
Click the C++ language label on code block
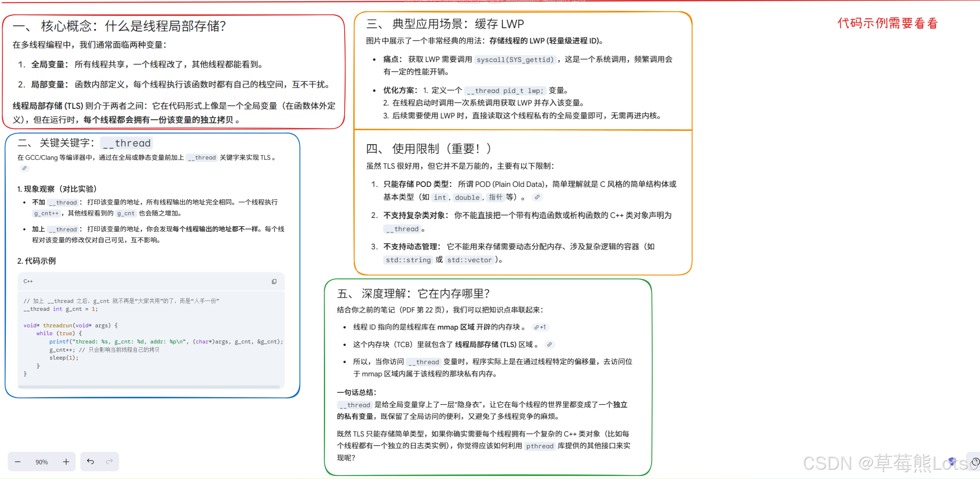point(28,282)
